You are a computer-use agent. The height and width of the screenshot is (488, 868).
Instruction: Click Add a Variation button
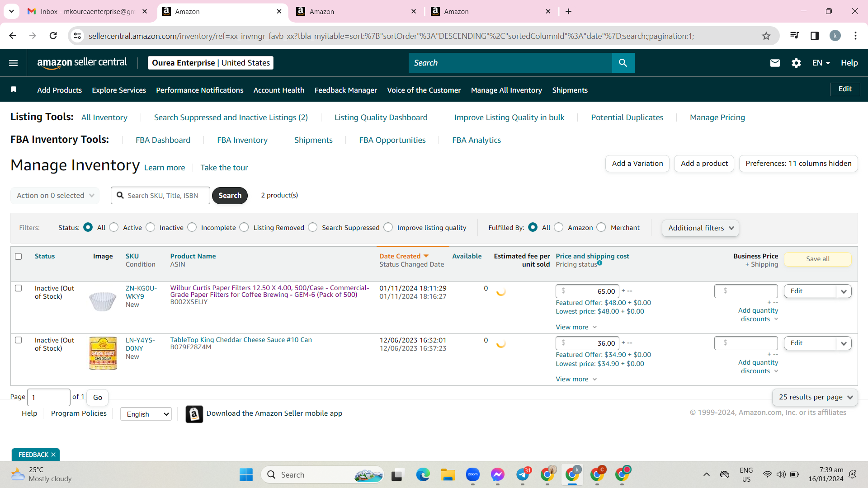tap(637, 164)
